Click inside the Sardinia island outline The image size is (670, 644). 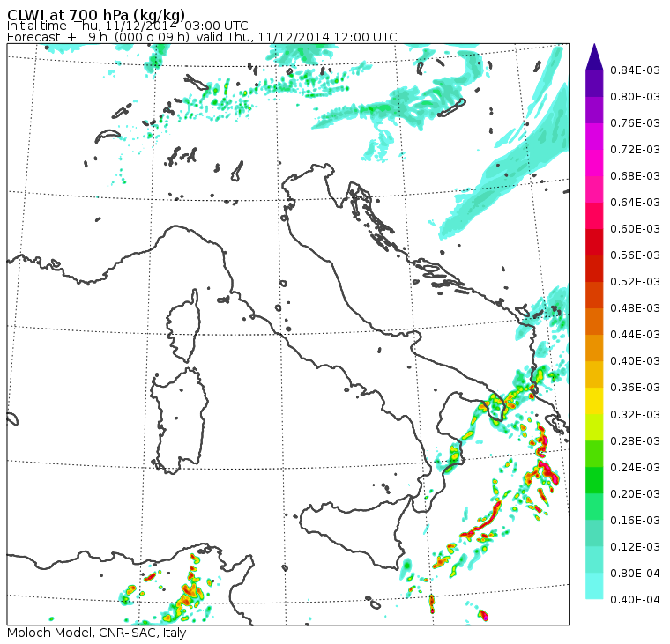tap(180, 420)
